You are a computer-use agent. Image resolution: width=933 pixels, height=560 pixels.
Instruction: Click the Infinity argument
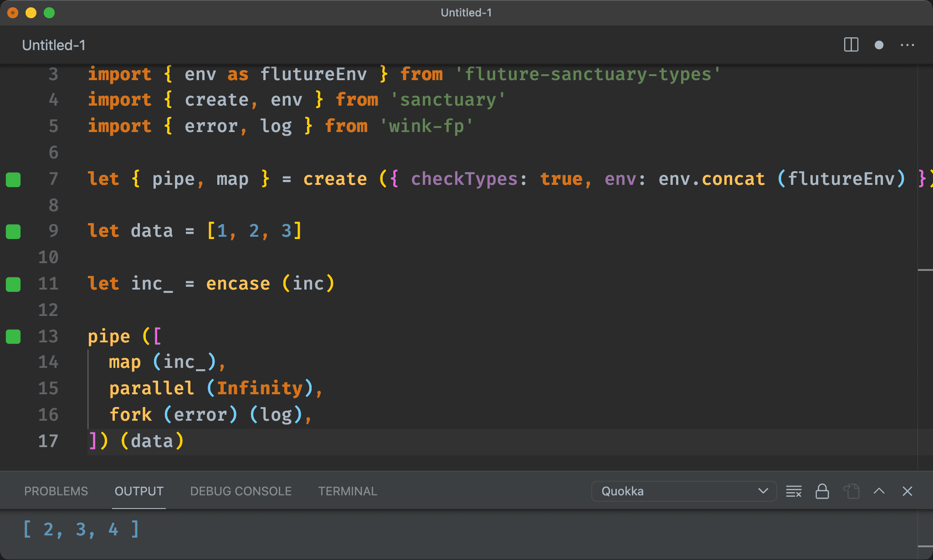259,388
